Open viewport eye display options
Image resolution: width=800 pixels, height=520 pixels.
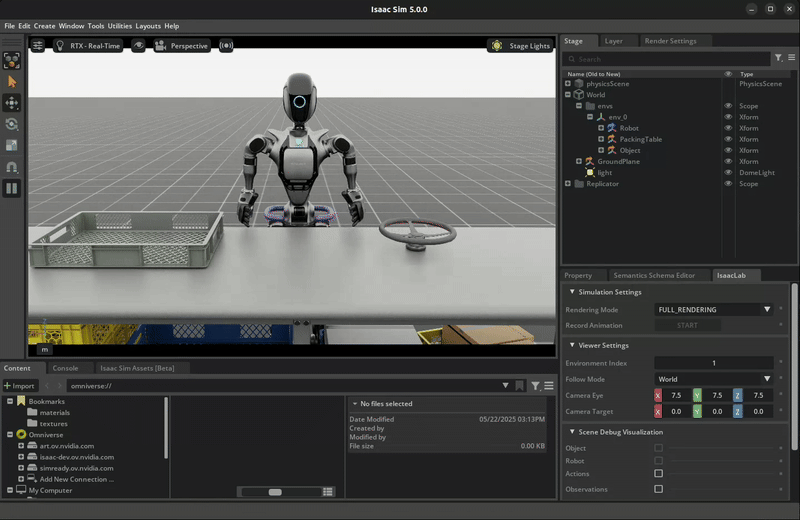(138, 45)
